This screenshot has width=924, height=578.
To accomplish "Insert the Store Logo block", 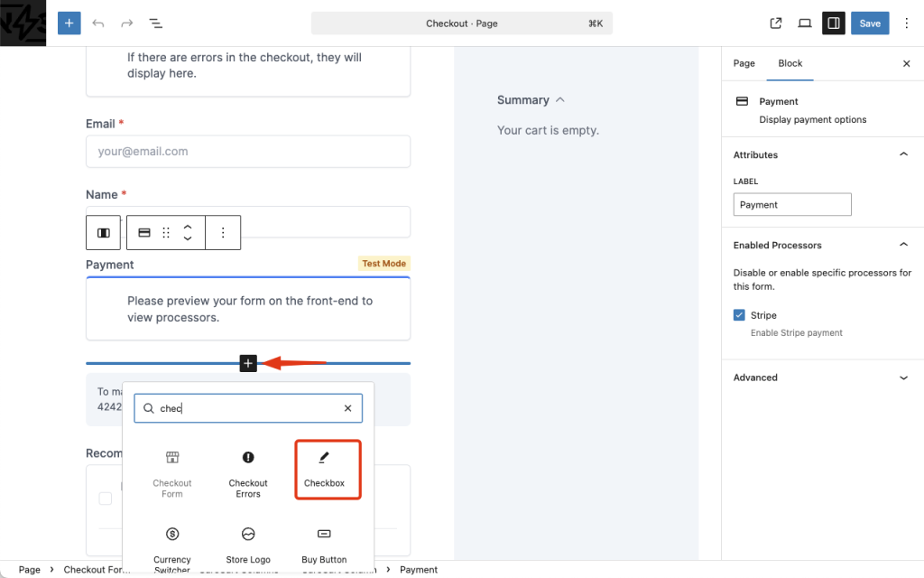I will (247, 542).
